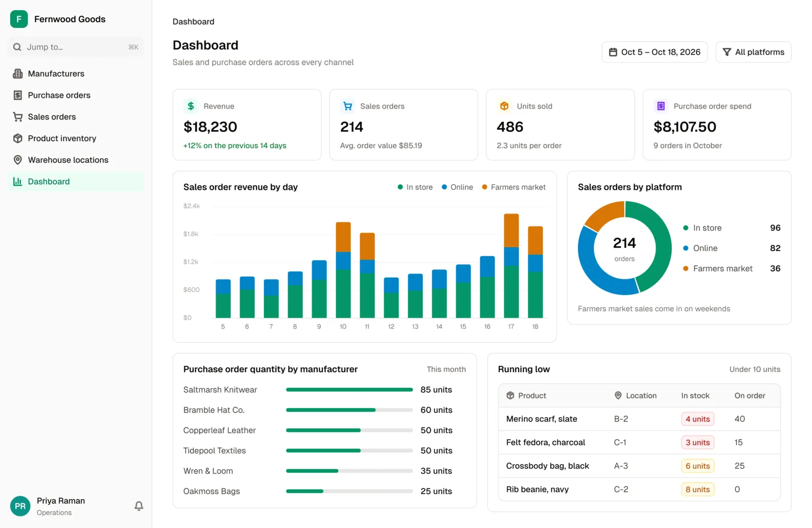Click the On order column header
812x528 pixels.
pos(750,395)
